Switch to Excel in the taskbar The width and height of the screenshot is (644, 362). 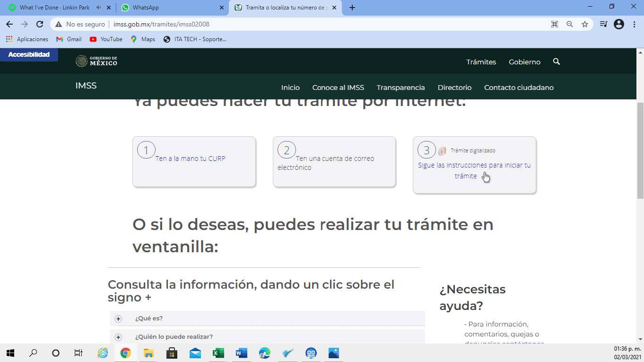pos(218,353)
